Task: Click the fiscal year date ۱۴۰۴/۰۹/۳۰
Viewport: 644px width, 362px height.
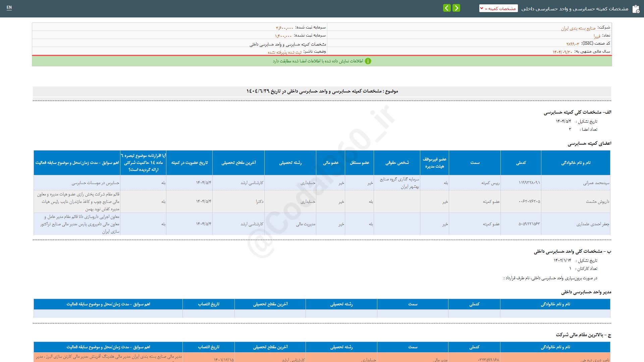Action: tap(562, 52)
